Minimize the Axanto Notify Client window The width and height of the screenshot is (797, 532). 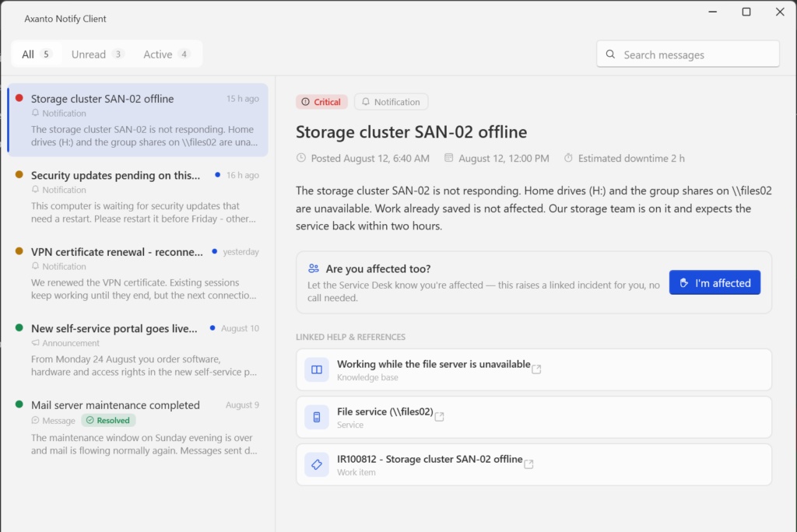point(713,12)
